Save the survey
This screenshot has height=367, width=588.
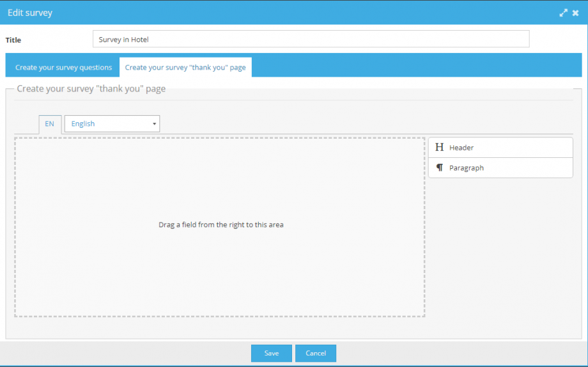(x=272, y=353)
